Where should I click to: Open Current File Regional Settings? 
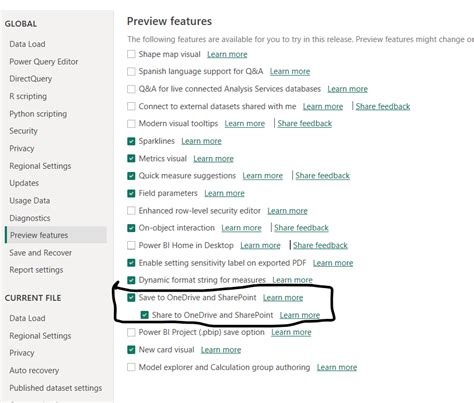[40, 336]
